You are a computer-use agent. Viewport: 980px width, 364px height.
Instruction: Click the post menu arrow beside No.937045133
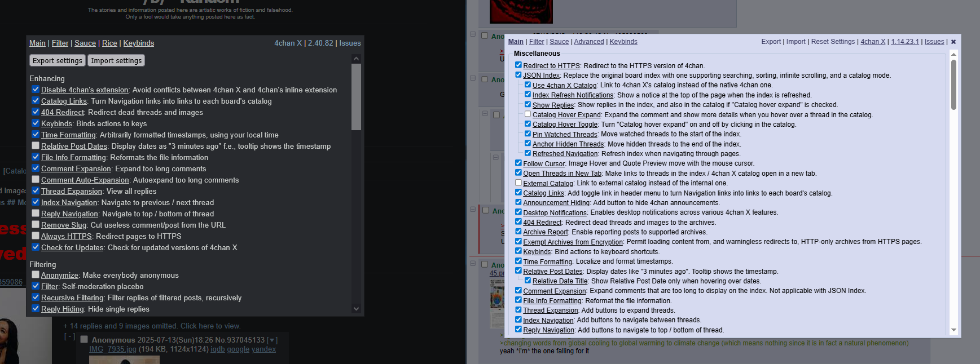click(x=273, y=340)
